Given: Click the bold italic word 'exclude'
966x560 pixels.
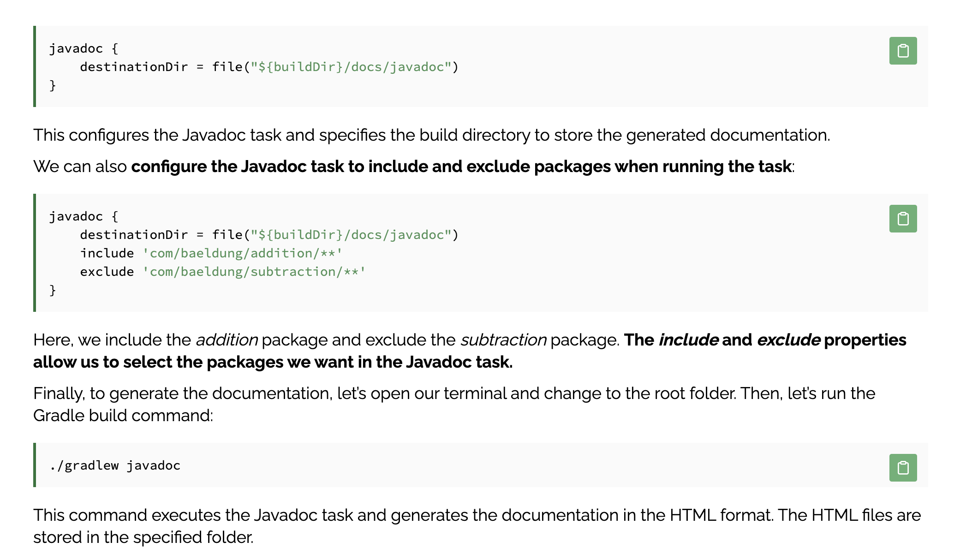Looking at the screenshot, I should (x=788, y=340).
